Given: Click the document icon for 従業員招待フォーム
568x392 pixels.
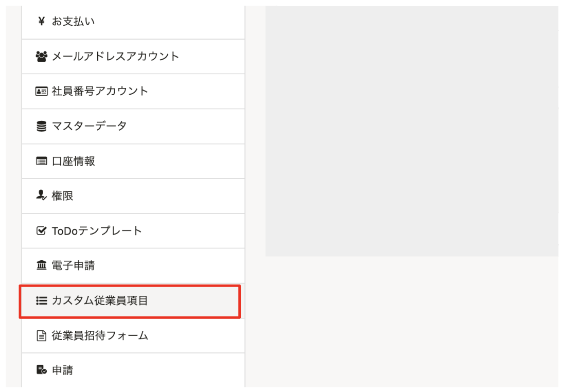Looking at the screenshot, I should pos(42,336).
